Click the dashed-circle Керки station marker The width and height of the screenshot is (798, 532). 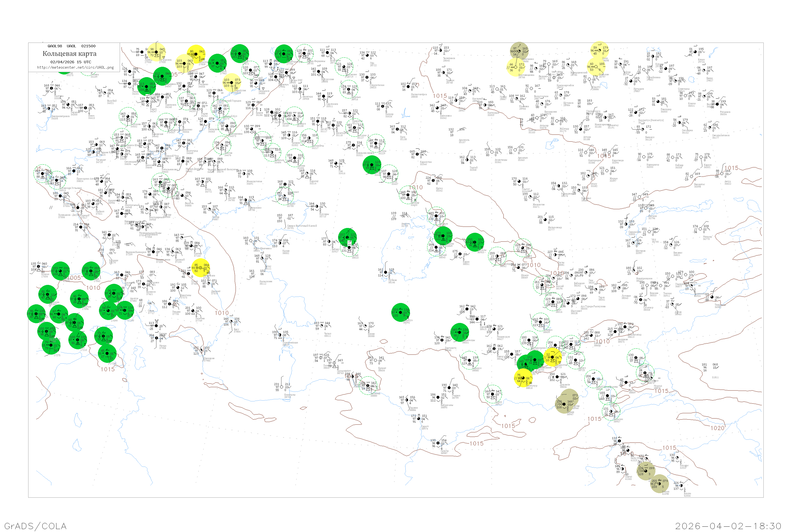(493, 394)
